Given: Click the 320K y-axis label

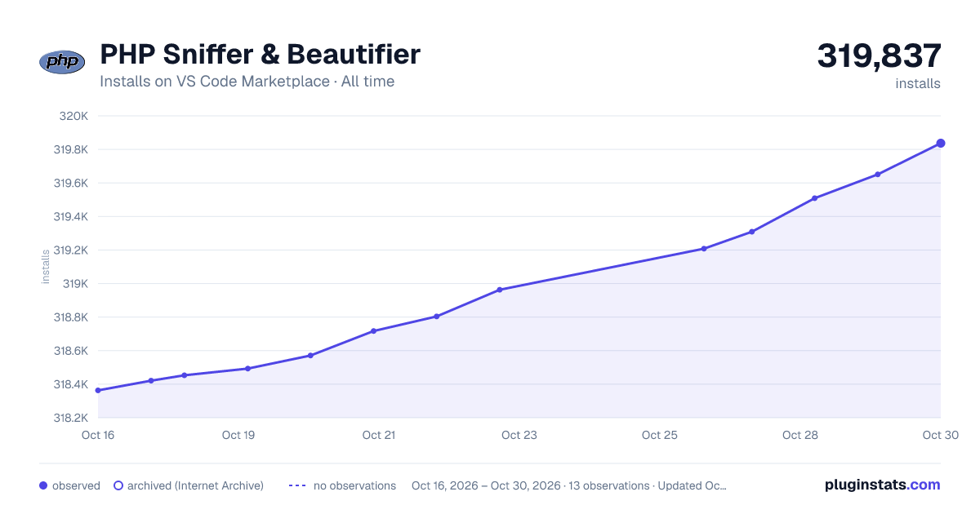Looking at the screenshot, I should (73, 116).
